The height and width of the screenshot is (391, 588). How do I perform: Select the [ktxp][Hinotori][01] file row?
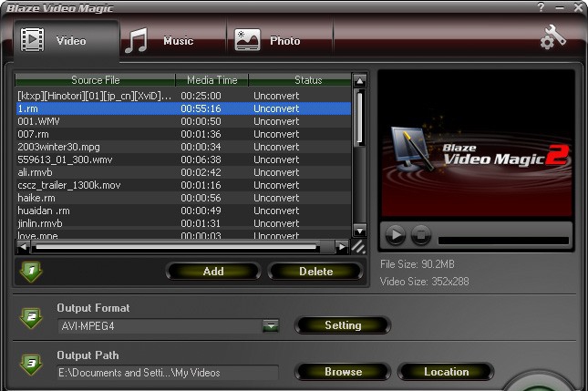click(183, 96)
